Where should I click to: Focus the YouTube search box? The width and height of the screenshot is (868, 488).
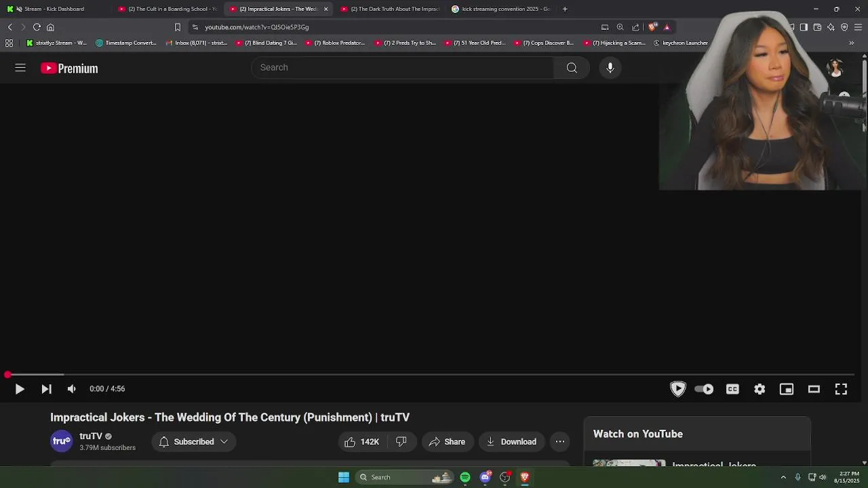click(403, 68)
